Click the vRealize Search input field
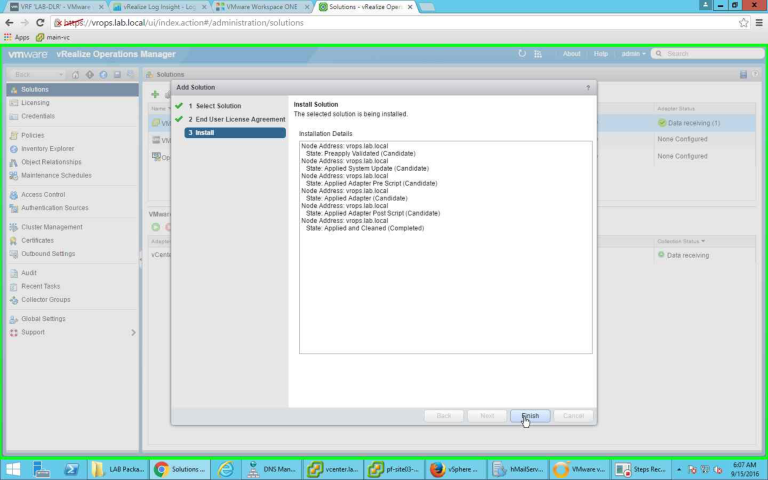768x480 pixels. 708,54
